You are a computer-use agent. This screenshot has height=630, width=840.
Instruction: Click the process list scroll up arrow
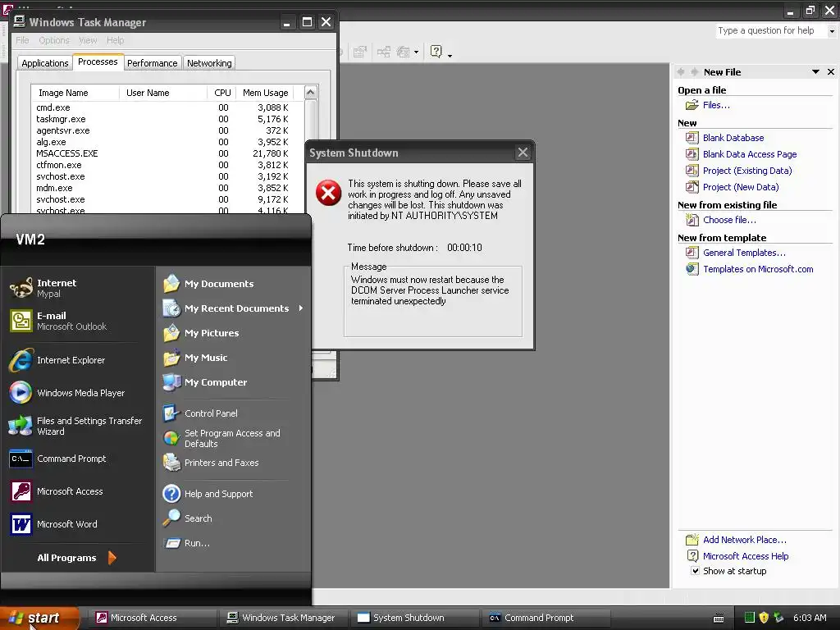coord(310,92)
